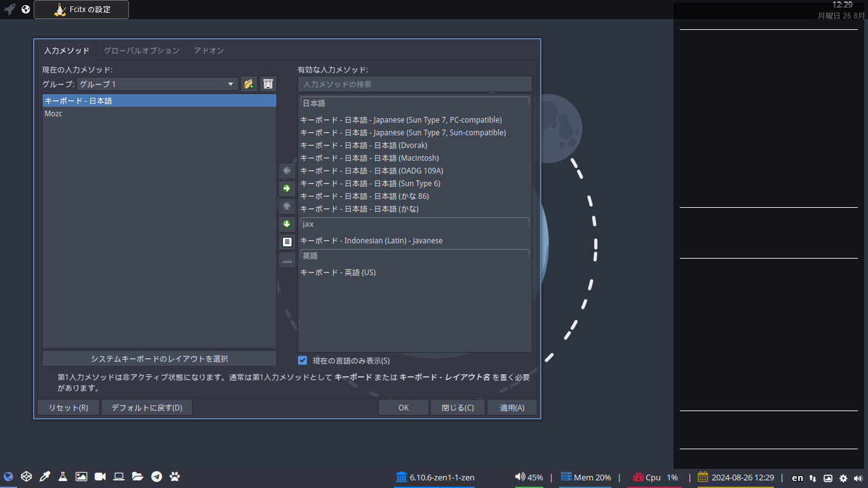
Task: Open the file manager folder icon
Action: [x=138, y=477]
